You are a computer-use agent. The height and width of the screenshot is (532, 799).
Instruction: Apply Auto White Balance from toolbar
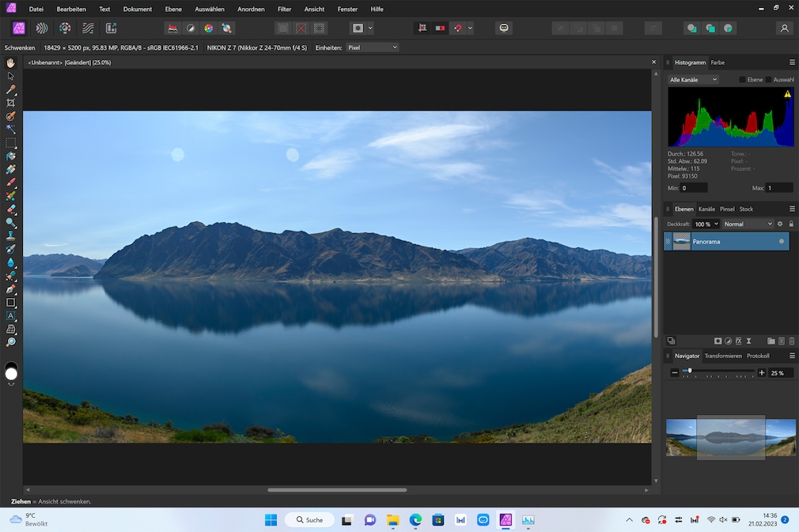tap(227, 28)
